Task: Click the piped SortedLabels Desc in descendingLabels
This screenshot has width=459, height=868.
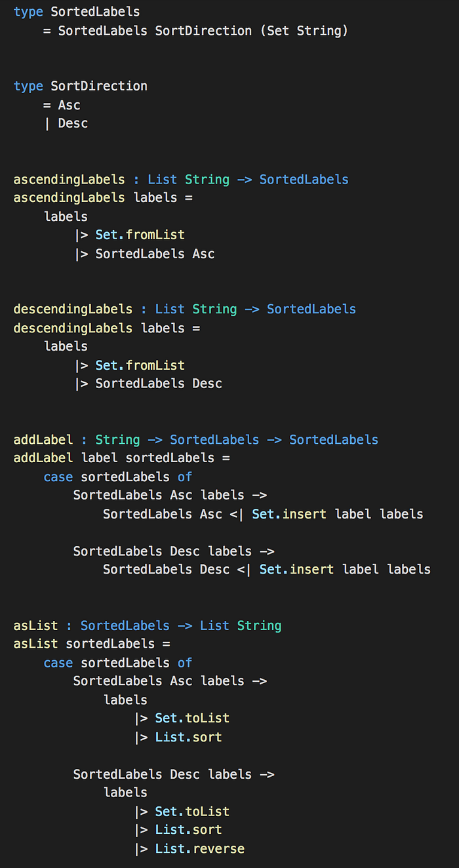Action: 159,384
